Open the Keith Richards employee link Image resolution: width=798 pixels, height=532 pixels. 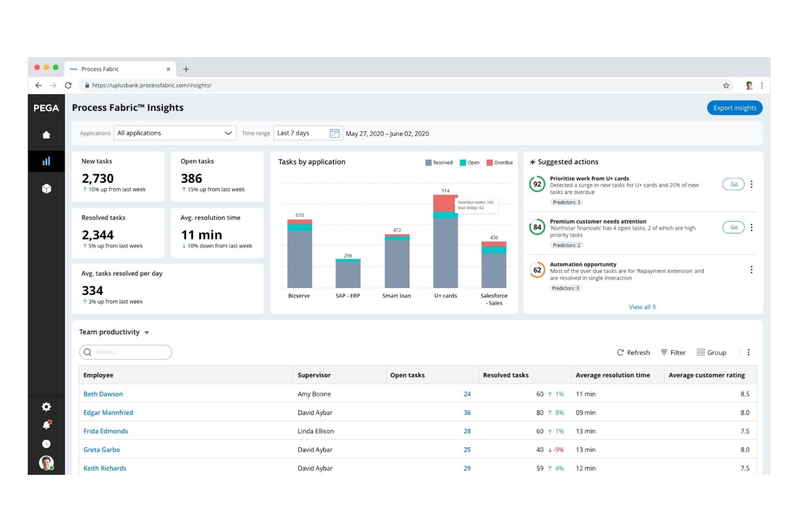105,468
